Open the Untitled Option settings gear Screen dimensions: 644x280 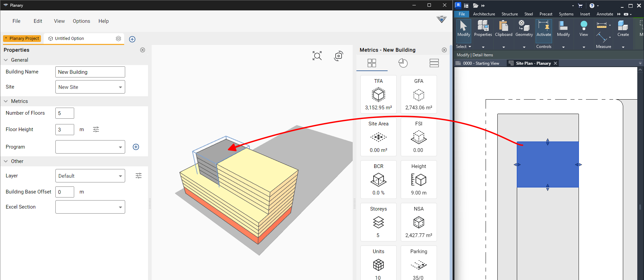click(118, 39)
